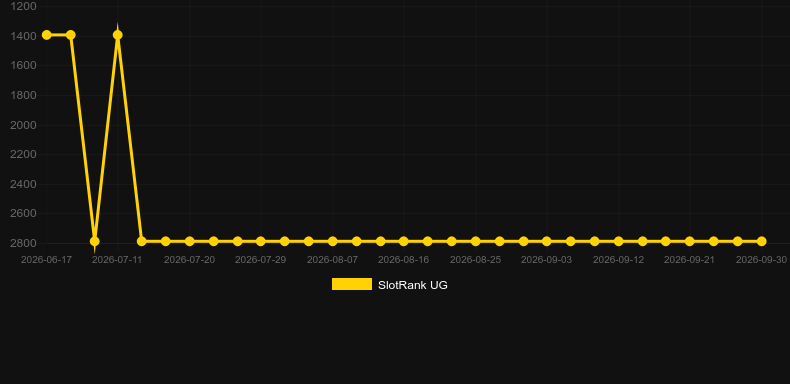Screen dimensions: 790x384
Task: Click the 2026-07-20 date axis label
Action: (189, 260)
